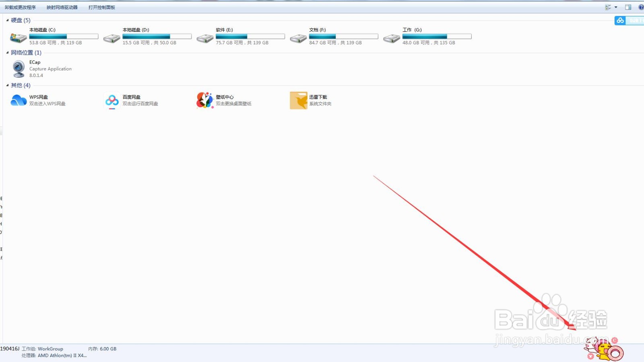Click the 双击进入WPS网盘 description
This screenshot has width=644, height=362.
point(47,103)
